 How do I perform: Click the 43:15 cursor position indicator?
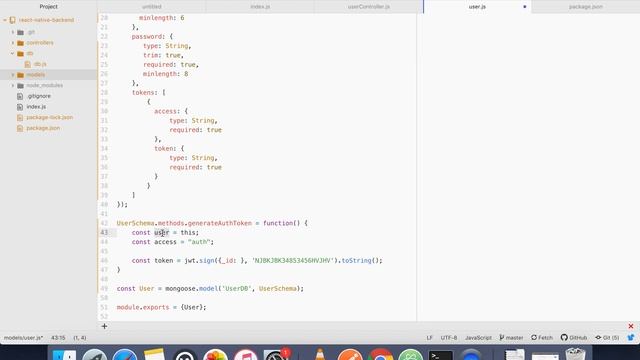[58, 338]
